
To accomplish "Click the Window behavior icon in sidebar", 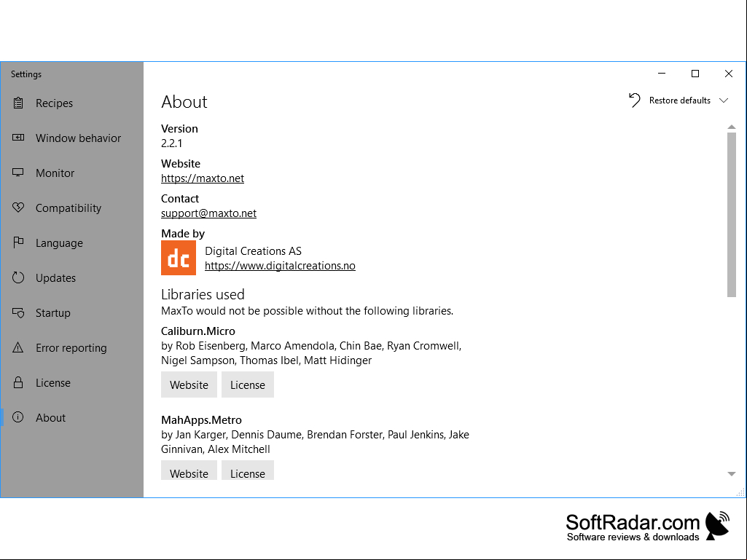I will point(18,138).
